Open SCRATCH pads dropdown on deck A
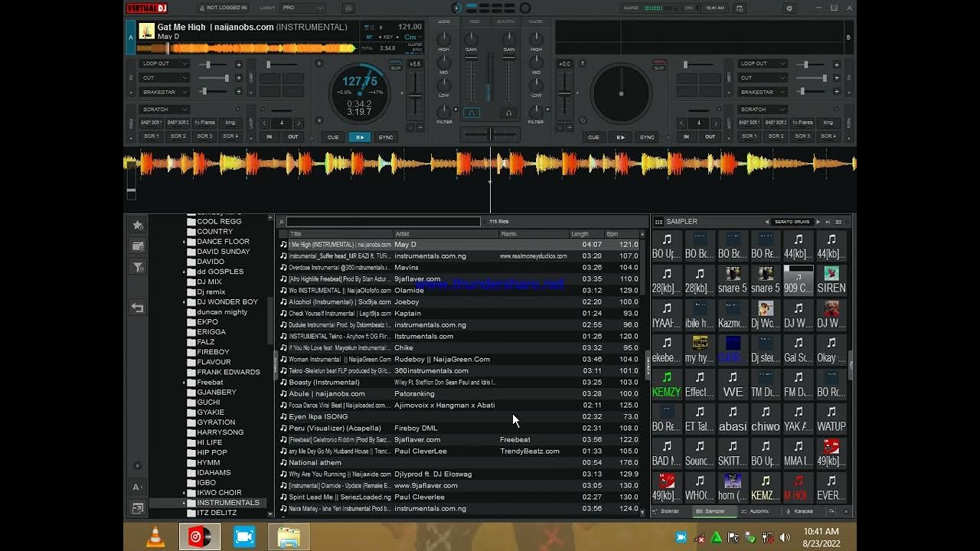 click(164, 109)
